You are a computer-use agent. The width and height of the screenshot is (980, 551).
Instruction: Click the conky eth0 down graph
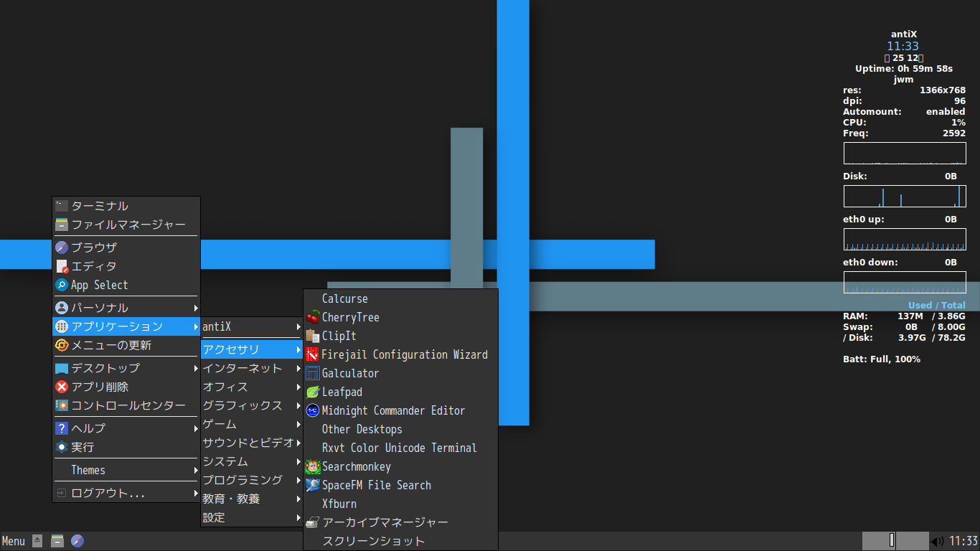click(905, 283)
